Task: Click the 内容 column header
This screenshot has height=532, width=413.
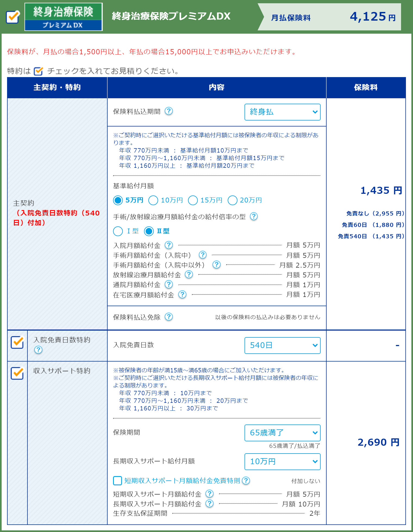Action: (x=217, y=87)
